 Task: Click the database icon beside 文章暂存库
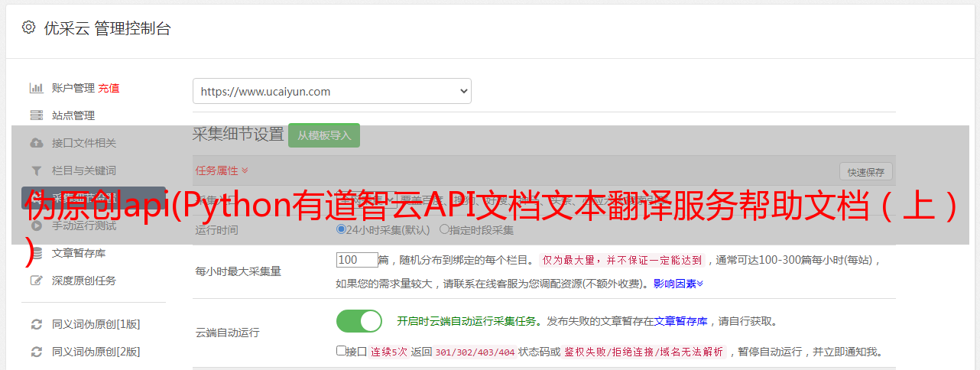(36, 253)
